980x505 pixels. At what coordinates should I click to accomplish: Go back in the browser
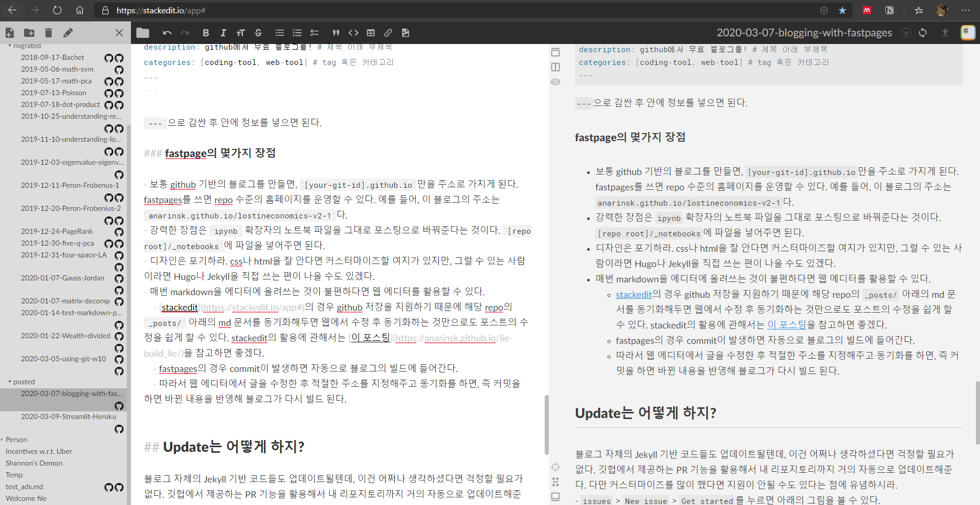coord(12,10)
